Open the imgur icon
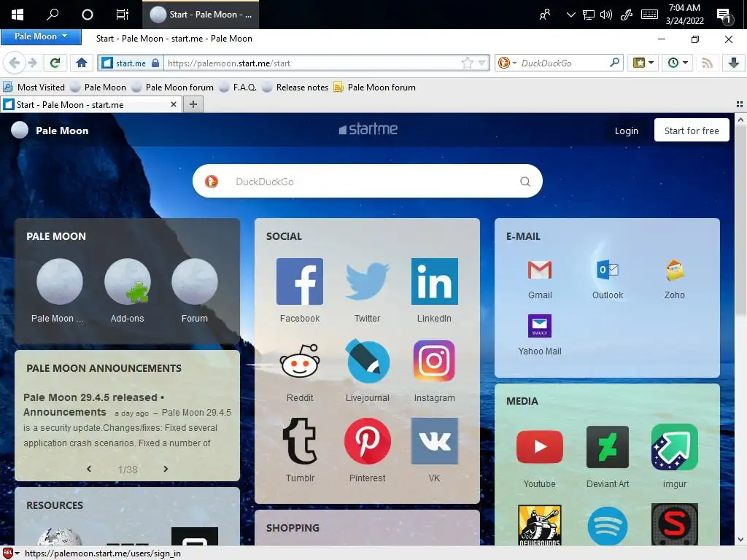 point(675,447)
